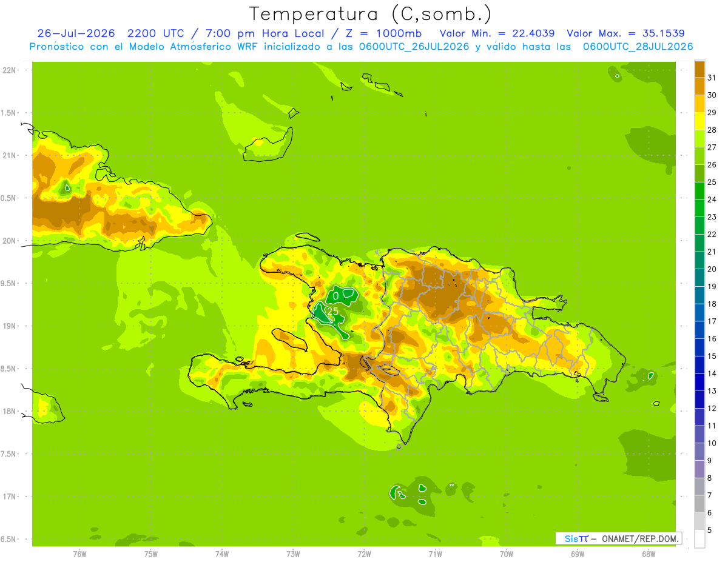Click the '20N' latitude axis label

point(9,241)
